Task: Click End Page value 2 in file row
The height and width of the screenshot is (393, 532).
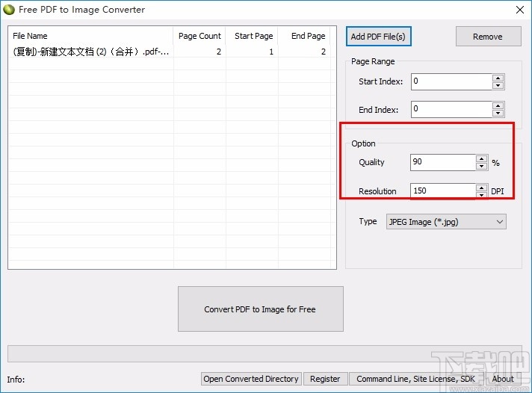Action: (x=324, y=52)
